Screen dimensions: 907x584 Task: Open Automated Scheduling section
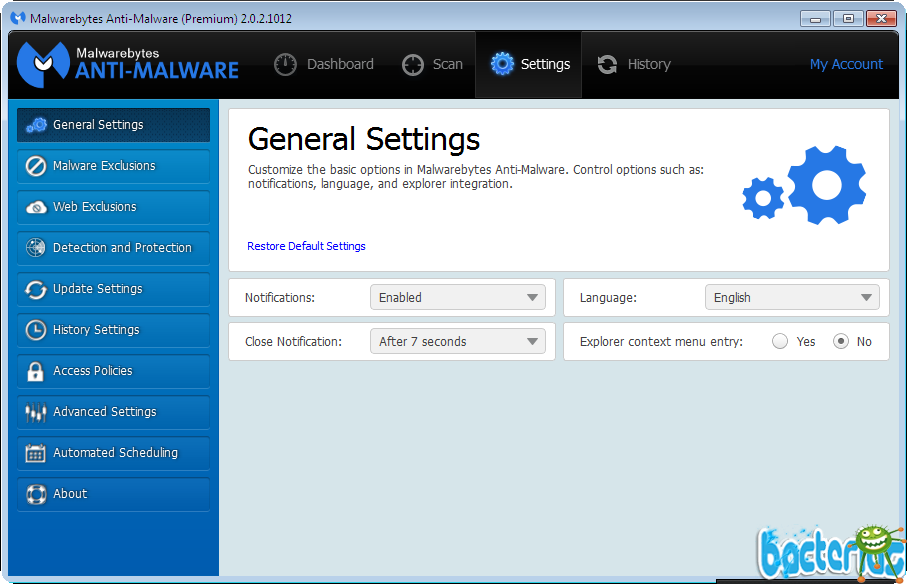click(113, 453)
